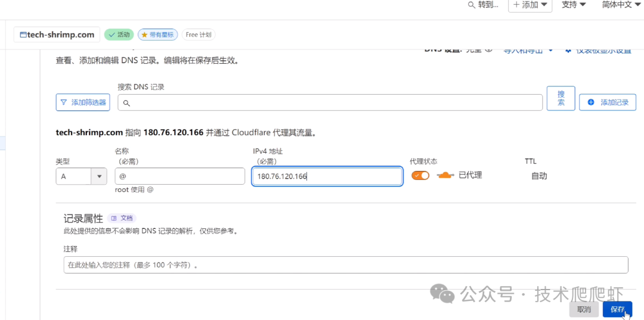Screen dimensions: 644x320
Task: Open the 简体中文 language selector
Action: [x=623, y=5]
